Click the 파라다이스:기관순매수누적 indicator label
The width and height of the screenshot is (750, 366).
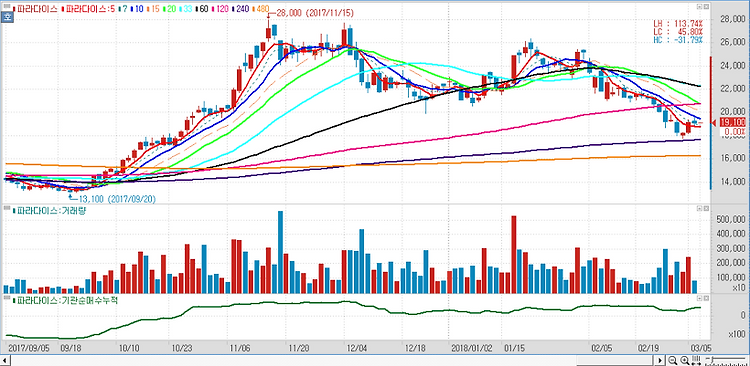tap(66, 300)
